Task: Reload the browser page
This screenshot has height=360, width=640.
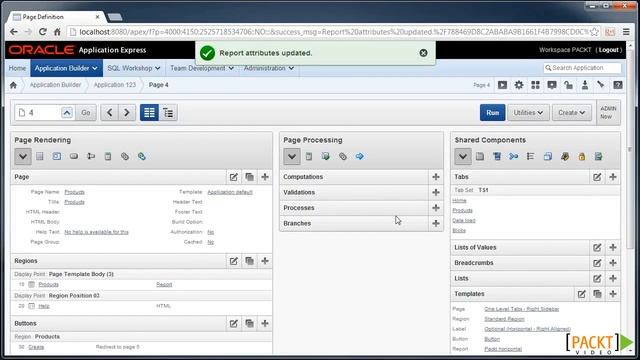Action: (42, 32)
